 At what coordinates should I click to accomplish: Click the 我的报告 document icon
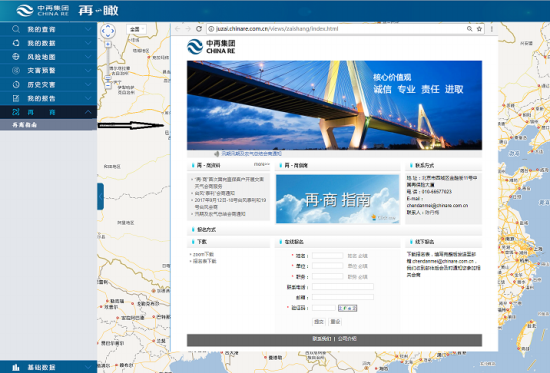[16, 98]
